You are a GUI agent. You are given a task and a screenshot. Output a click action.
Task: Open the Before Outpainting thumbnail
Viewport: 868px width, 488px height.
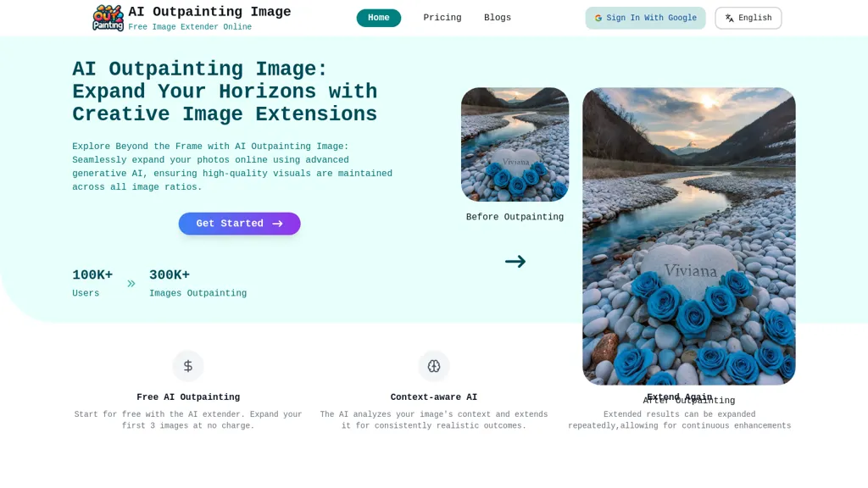coord(515,144)
